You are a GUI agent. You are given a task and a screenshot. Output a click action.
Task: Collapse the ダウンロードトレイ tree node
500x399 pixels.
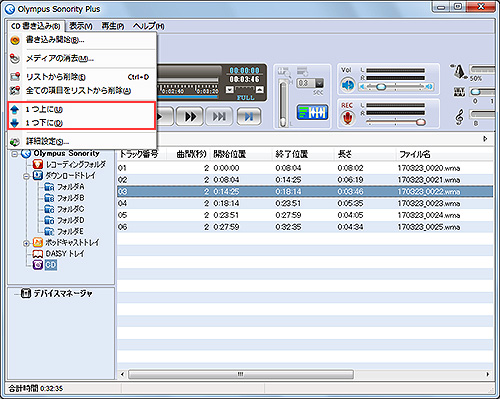point(26,176)
